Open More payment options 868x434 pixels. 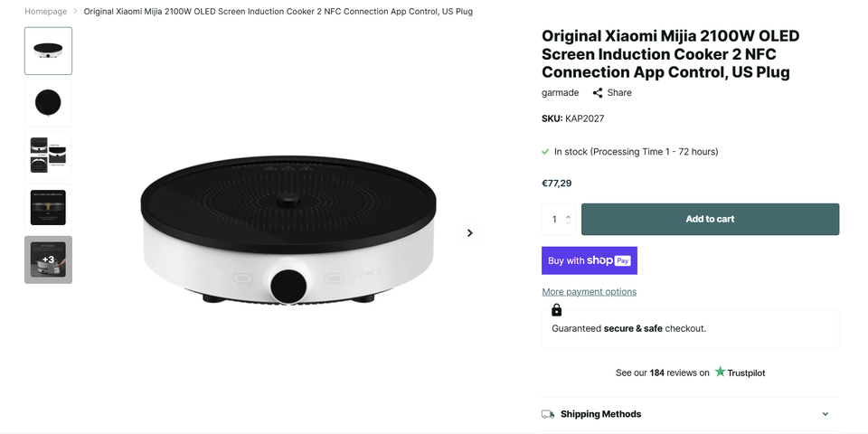point(589,292)
